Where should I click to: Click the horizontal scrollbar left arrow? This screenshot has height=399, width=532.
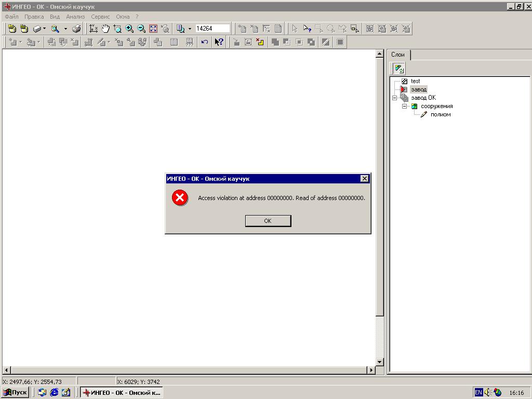[6, 370]
